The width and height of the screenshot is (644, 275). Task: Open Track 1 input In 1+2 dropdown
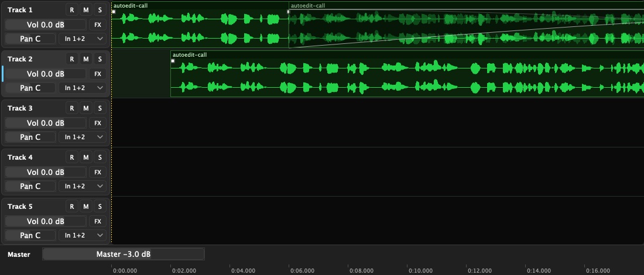click(83, 39)
